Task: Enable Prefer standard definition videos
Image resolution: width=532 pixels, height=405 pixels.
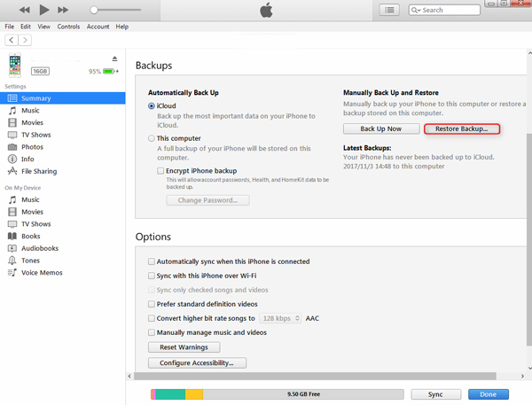Action: tap(152, 304)
